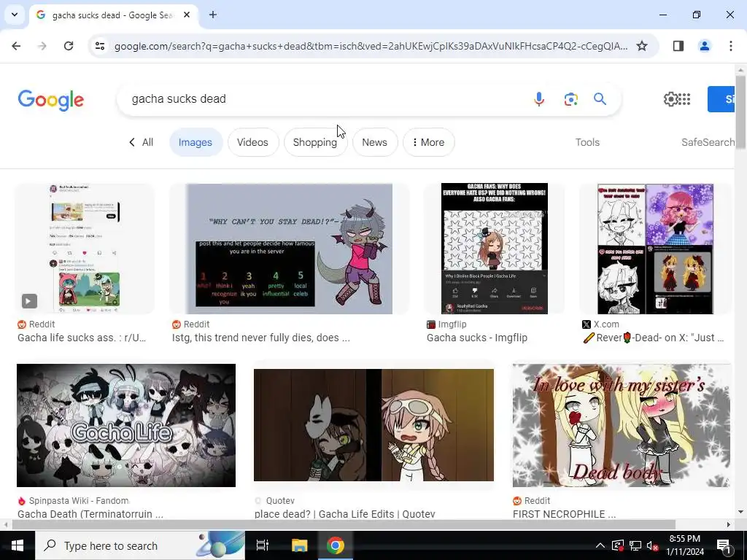Screen dimensions: 747x560
Task: Open 'place dead? | Gacha Life Edits' link
Action: (344, 514)
